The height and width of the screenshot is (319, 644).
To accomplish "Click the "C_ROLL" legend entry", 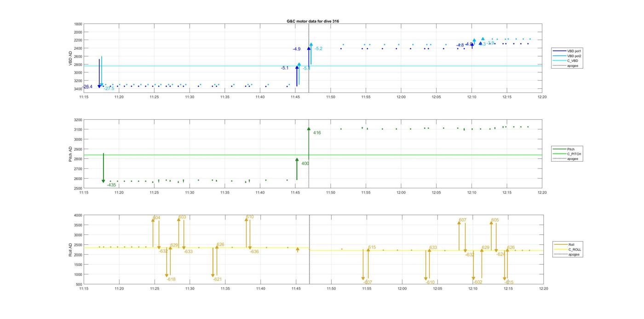I will coord(575,249).
